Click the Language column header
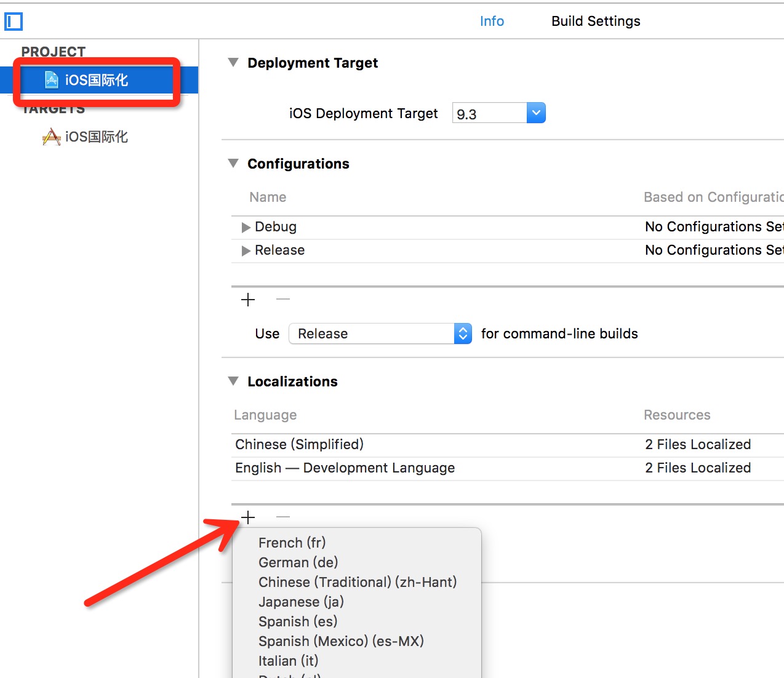784x678 pixels. pyautogui.click(x=265, y=415)
